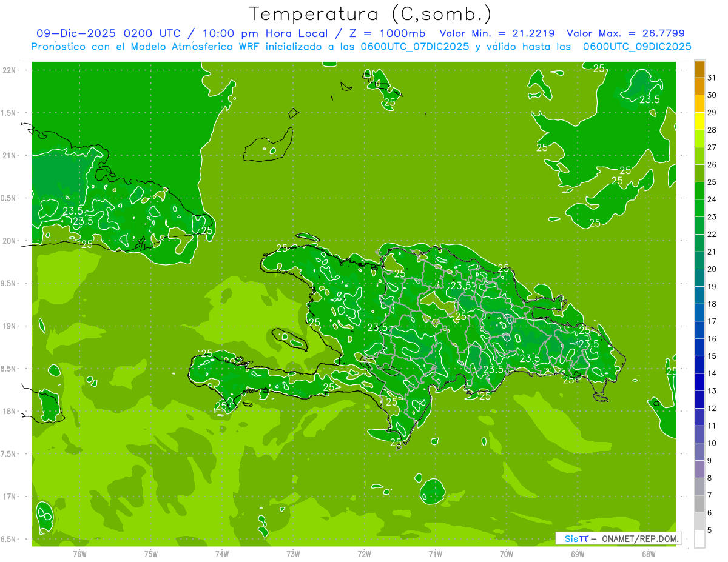This screenshot has height=562, width=728.
Task: Click the "Valor Max. = 26.7799" value
Action: pos(625,33)
